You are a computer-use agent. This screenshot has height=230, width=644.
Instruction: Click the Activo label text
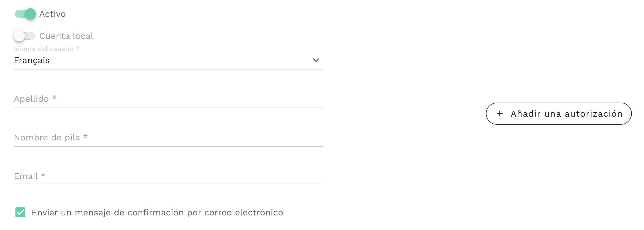(x=52, y=14)
